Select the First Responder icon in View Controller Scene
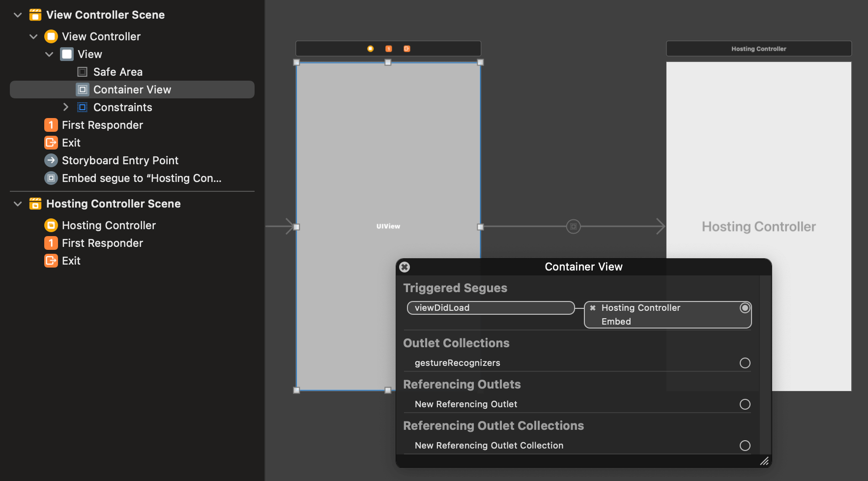Image resolution: width=868 pixels, height=481 pixels. [51, 125]
